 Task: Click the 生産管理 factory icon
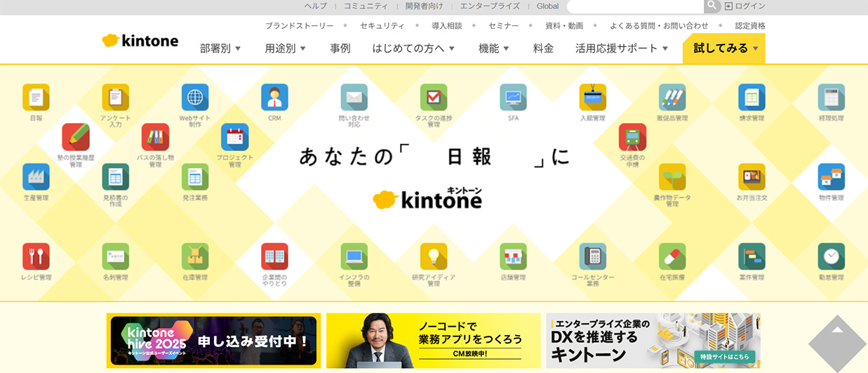coord(36,177)
